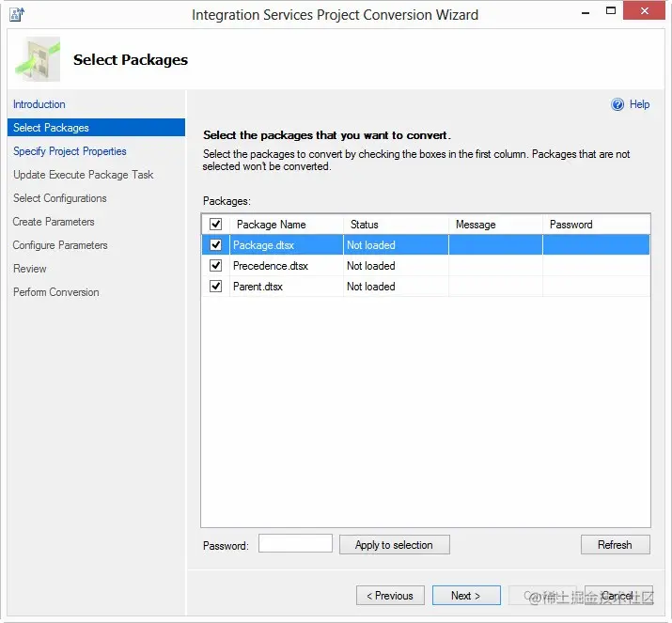Proceed with the Next button
The image size is (672, 623).
[466, 596]
